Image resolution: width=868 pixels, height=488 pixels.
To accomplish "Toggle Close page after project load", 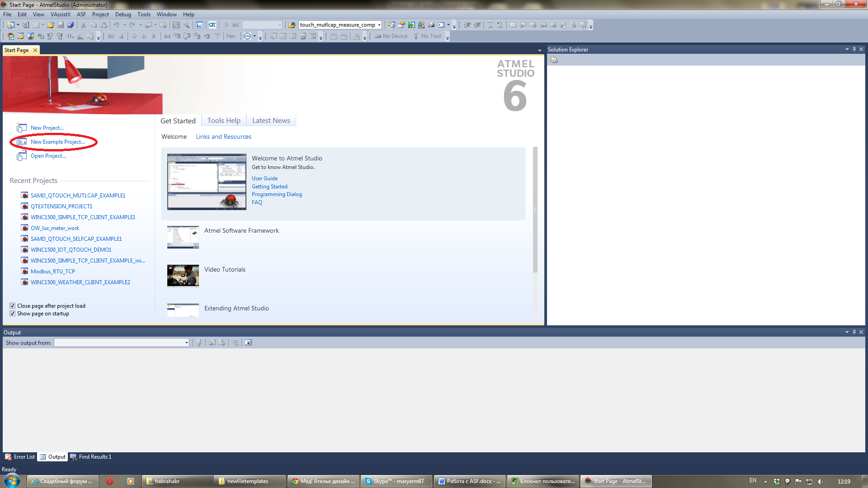I will coord(13,306).
